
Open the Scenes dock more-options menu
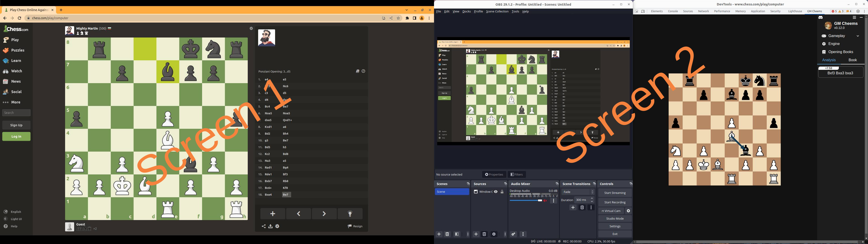coord(468,234)
